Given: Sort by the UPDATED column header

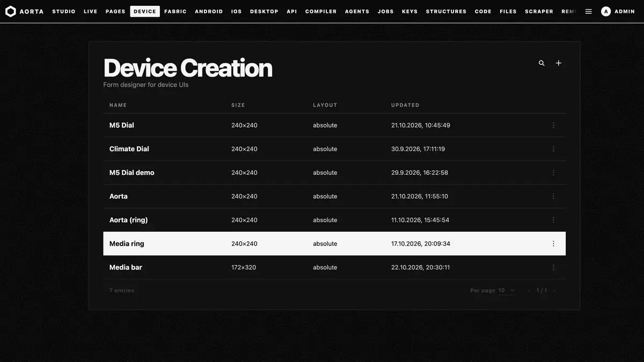Looking at the screenshot, I should tap(405, 105).
